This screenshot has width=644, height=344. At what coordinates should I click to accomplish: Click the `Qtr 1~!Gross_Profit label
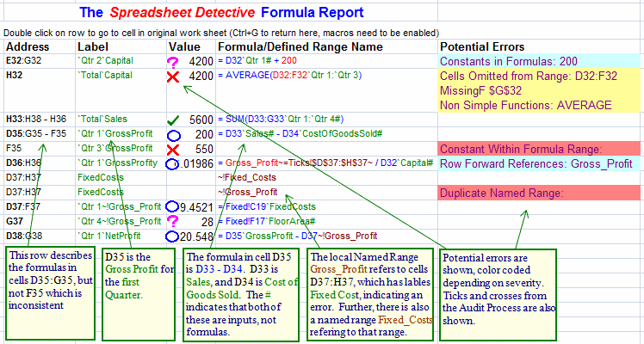(120, 206)
